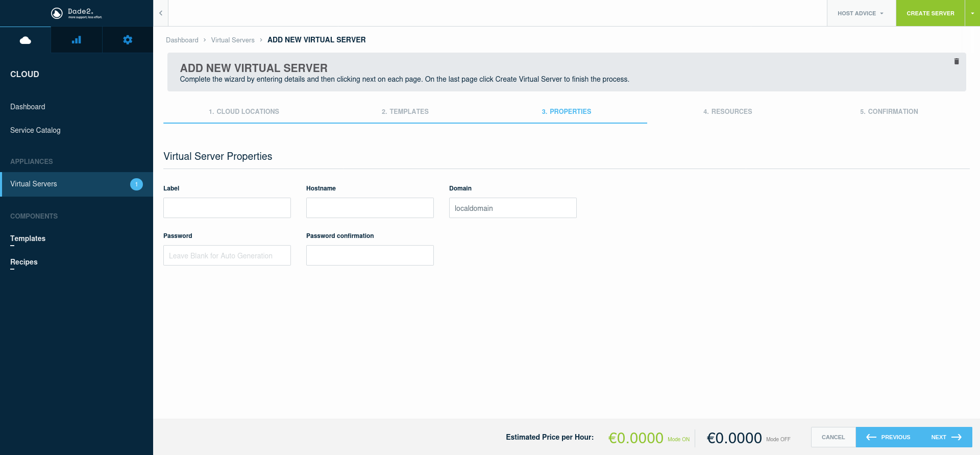Go to the Templates wizard step
Image resolution: width=980 pixels, height=455 pixels.
click(x=405, y=111)
